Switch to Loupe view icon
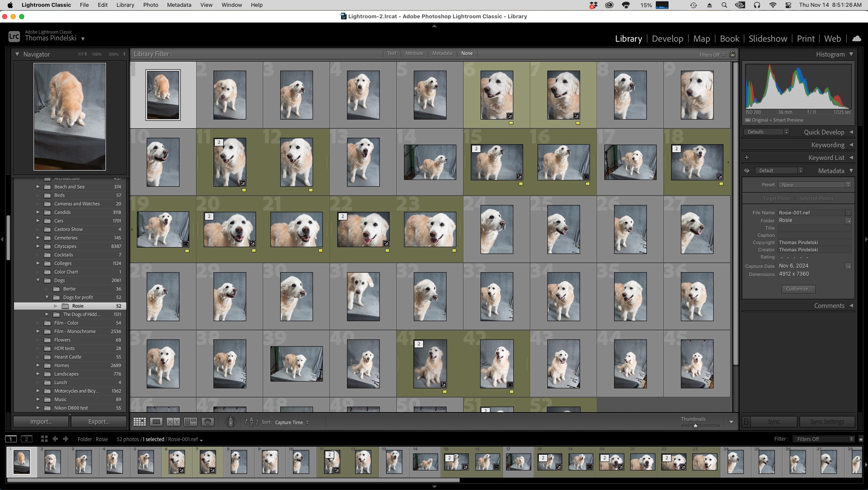The width and height of the screenshot is (868, 490). click(x=156, y=422)
